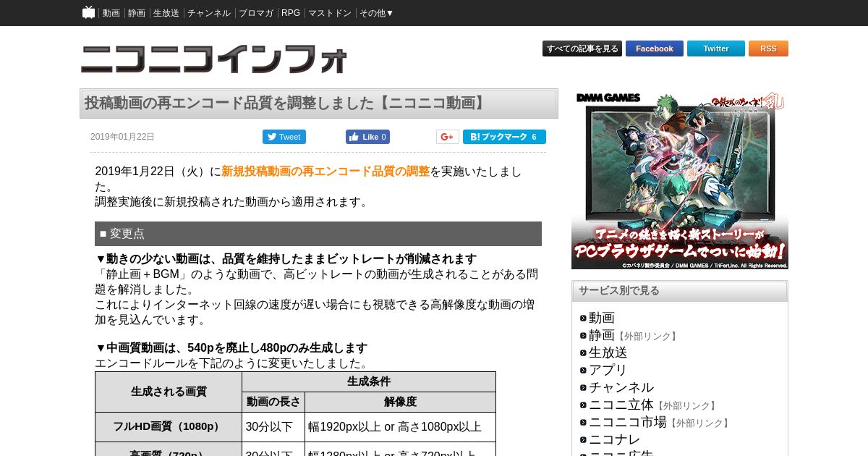
Task: Open the 動画 item in the top navigation
Action: pos(111,13)
